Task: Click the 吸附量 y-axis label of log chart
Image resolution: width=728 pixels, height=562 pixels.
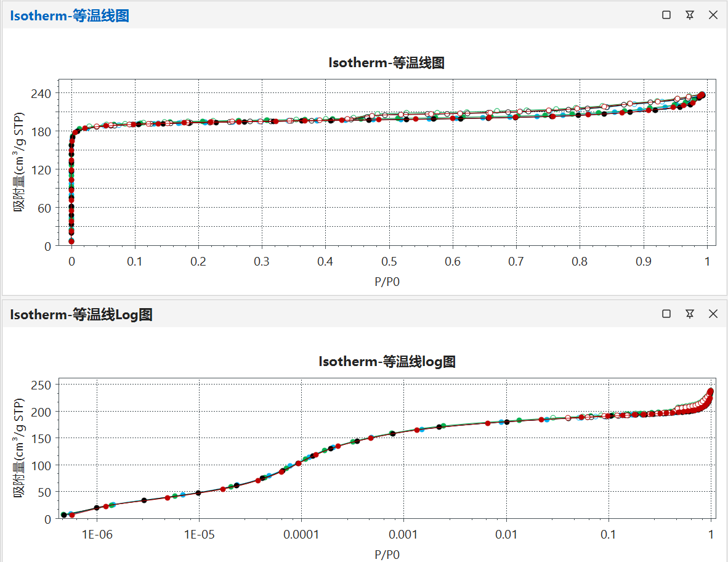Action: [18, 448]
